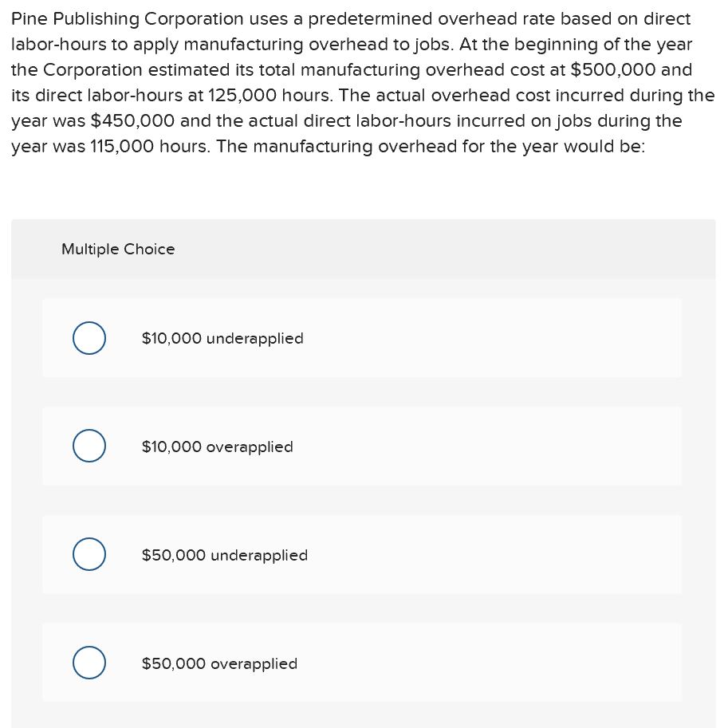Click the Multiple Choice section header
Viewport: 728px width, 728px height.
point(118,249)
